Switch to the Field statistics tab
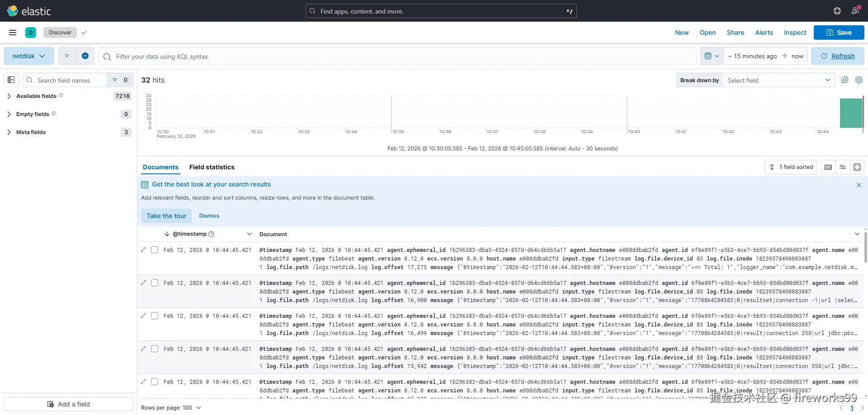Viewport: 868px width, 415px height. 212,167
